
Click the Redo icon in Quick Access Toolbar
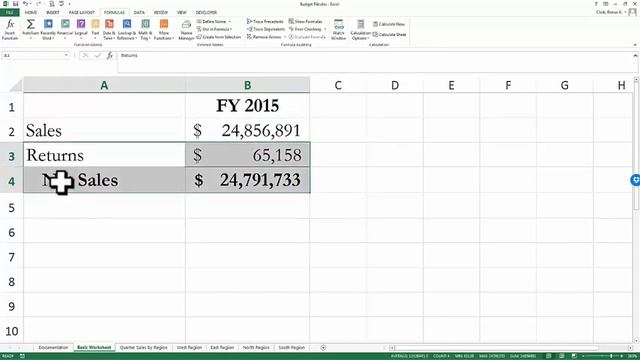click(x=38, y=4)
